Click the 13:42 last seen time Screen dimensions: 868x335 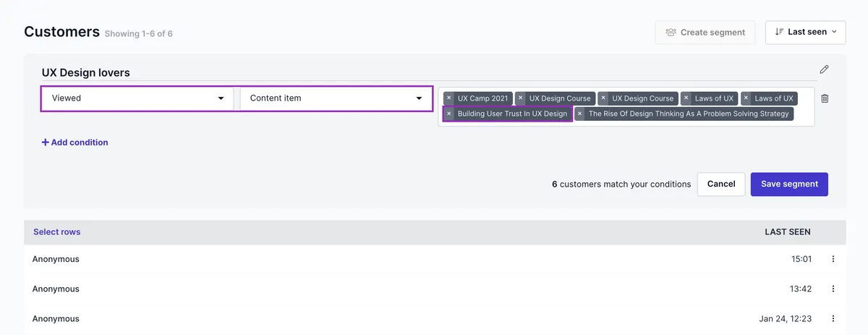801,289
